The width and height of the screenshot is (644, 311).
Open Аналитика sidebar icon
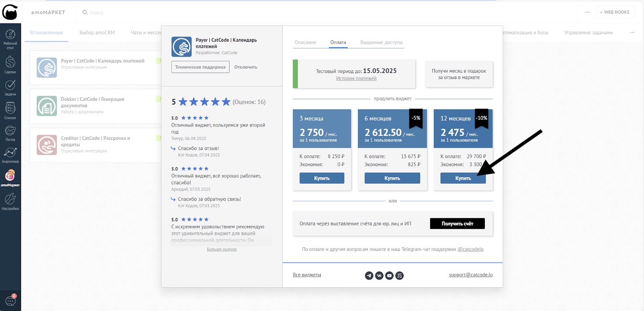click(x=10, y=155)
